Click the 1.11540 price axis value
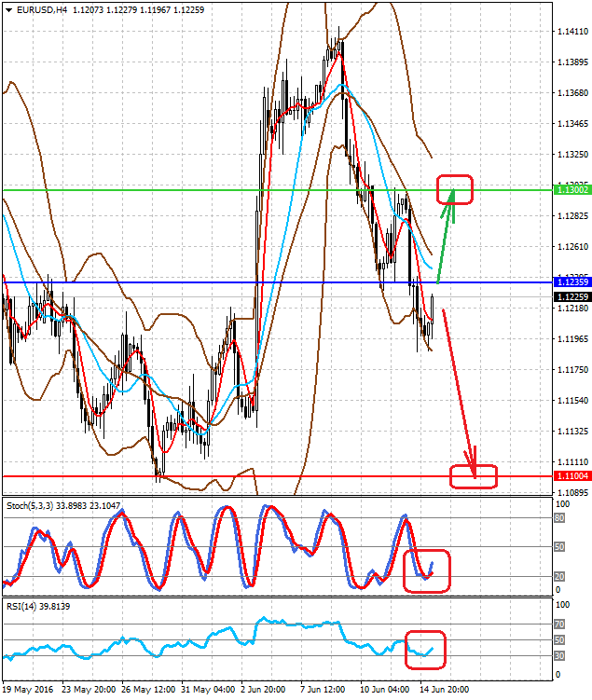The width and height of the screenshot is (592, 700). click(x=572, y=401)
